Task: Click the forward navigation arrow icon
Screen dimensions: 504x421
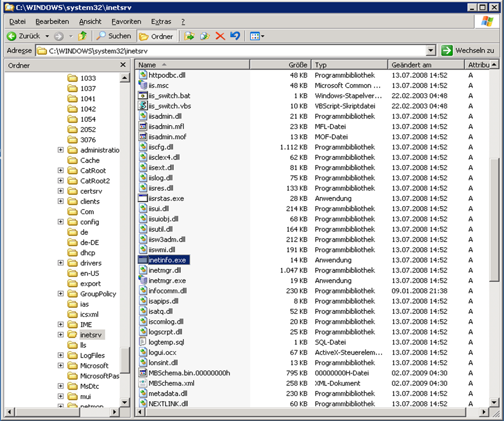Action: click(x=59, y=36)
